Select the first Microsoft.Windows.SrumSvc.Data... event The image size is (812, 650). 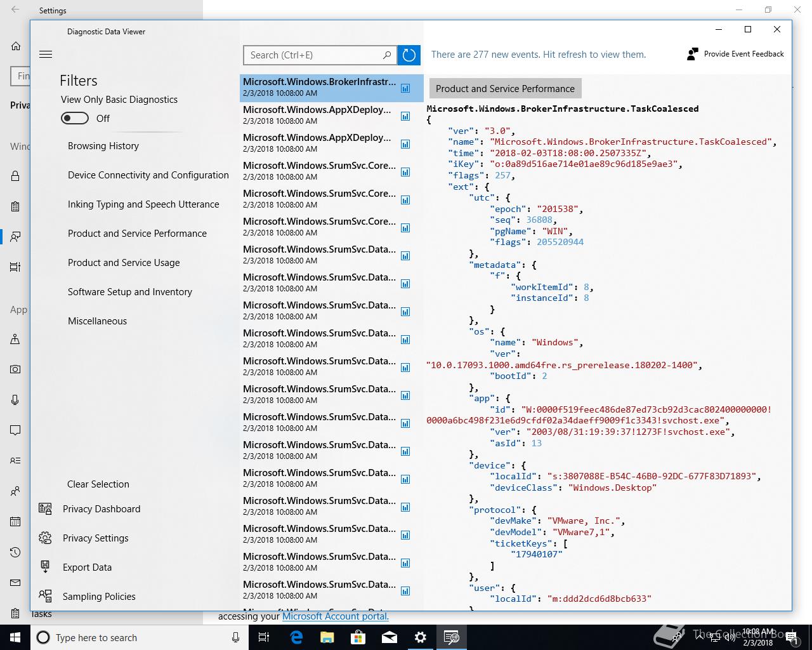pyautogui.click(x=331, y=255)
